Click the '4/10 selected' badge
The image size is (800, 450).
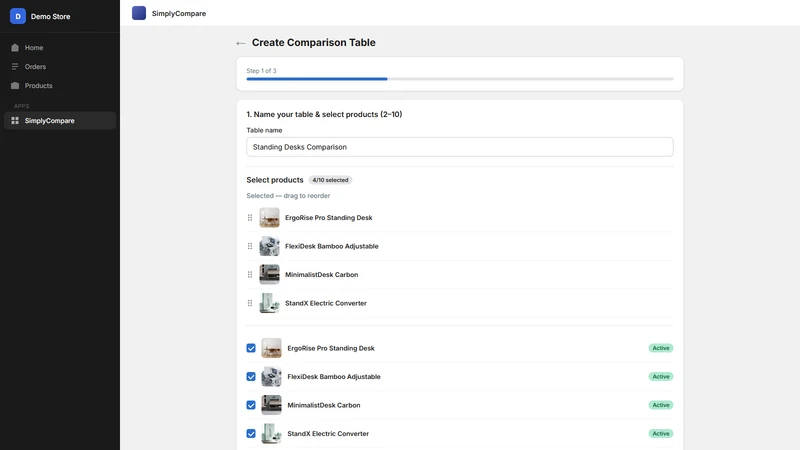[x=330, y=180]
